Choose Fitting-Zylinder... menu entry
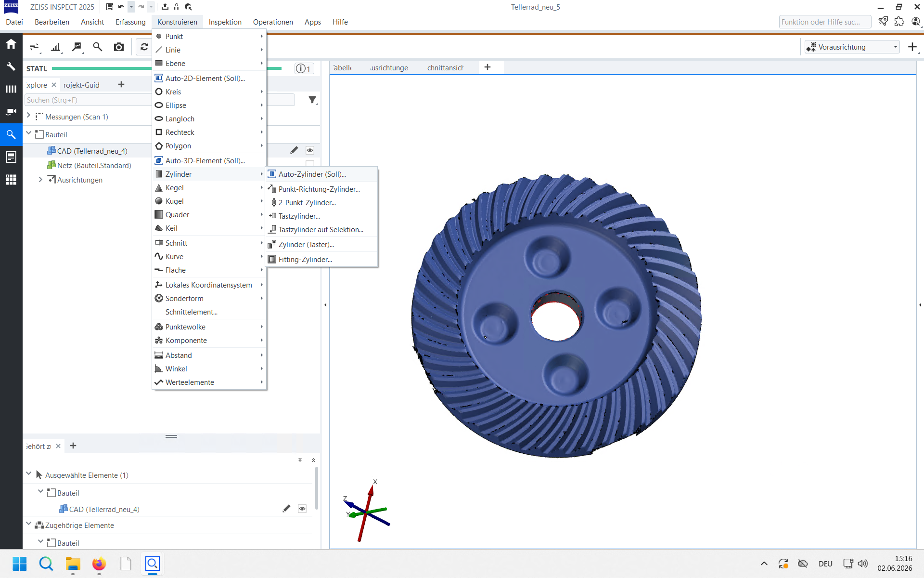Viewport: 924px width, 578px height. tap(321, 260)
